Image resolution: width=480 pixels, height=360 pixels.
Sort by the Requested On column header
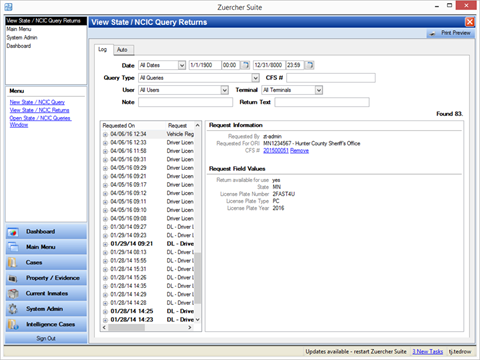pyautogui.click(x=133, y=126)
